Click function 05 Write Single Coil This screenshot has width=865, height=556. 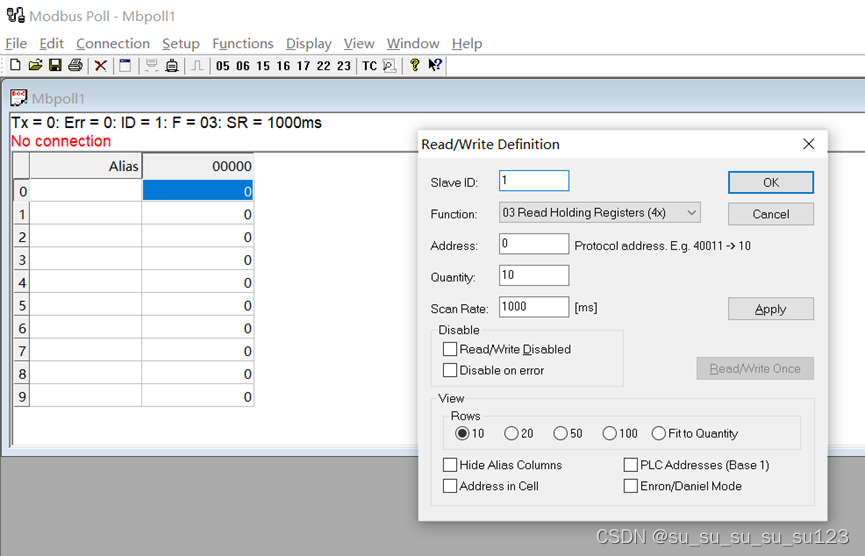click(x=223, y=66)
